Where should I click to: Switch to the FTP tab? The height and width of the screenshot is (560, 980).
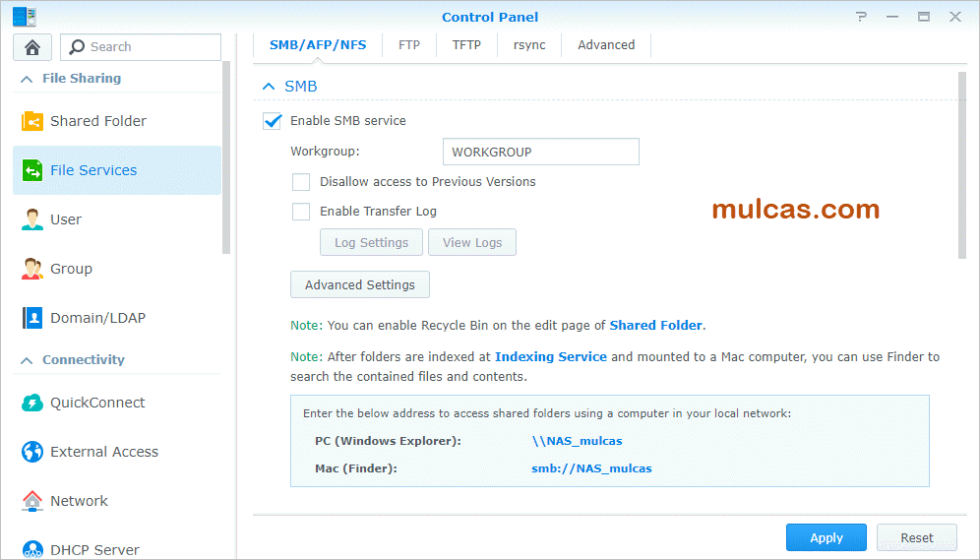[x=409, y=45]
